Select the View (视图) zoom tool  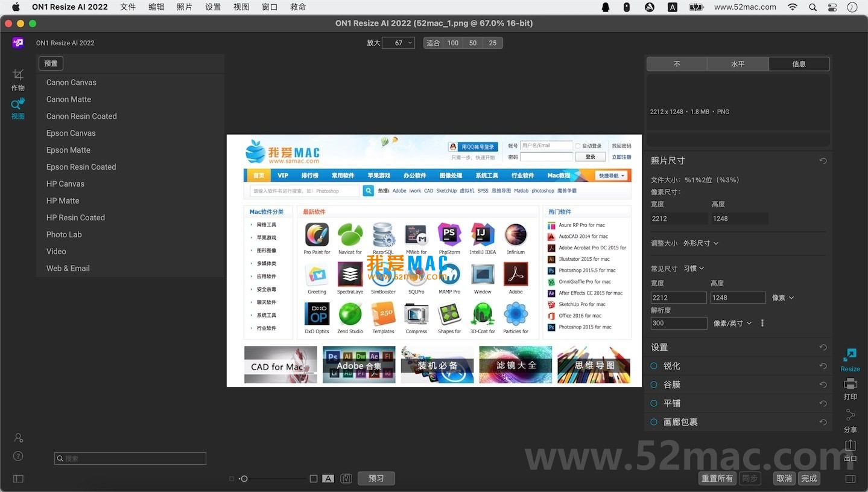click(x=18, y=109)
